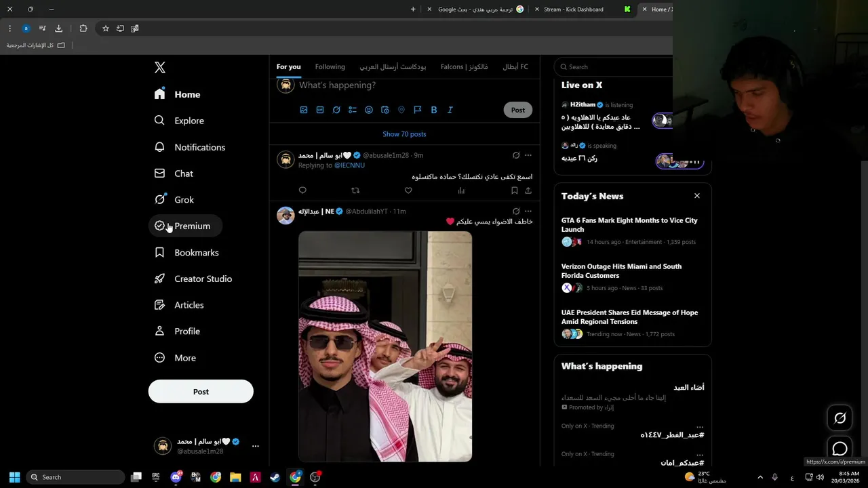Switch to Stream - Kick Dashboard browser tab
This screenshot has width=868, height=488.
pos(583,9)
